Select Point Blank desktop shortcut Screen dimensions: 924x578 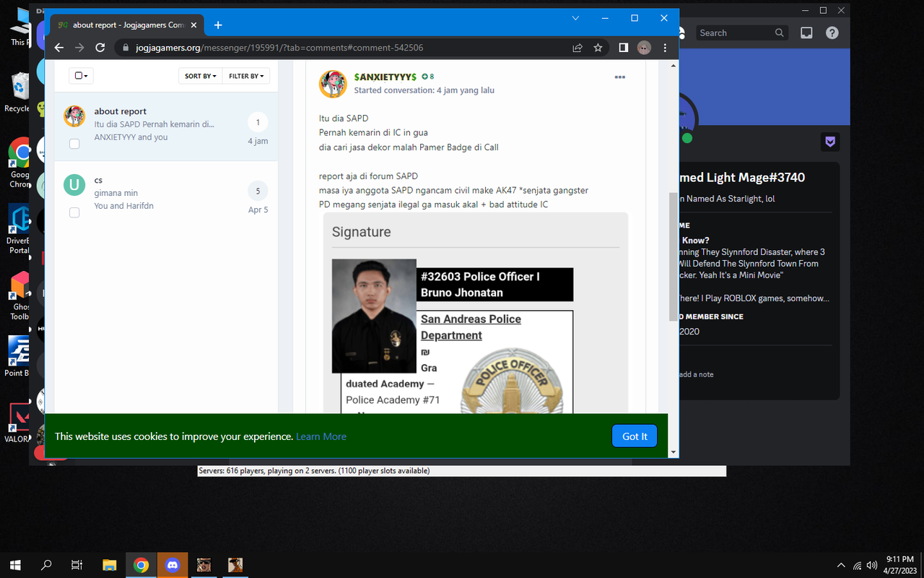[18, 356]
